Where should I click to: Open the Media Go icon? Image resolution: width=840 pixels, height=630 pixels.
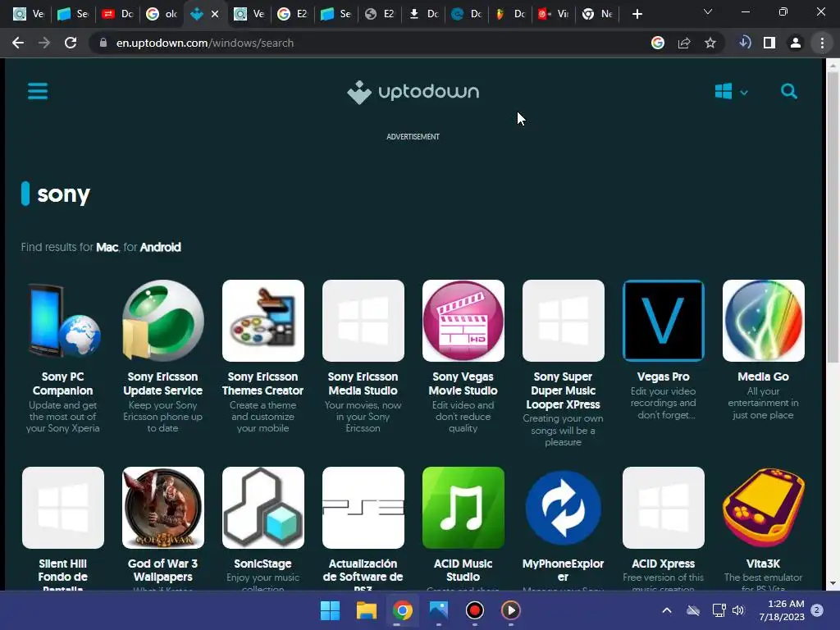point(764,321)
